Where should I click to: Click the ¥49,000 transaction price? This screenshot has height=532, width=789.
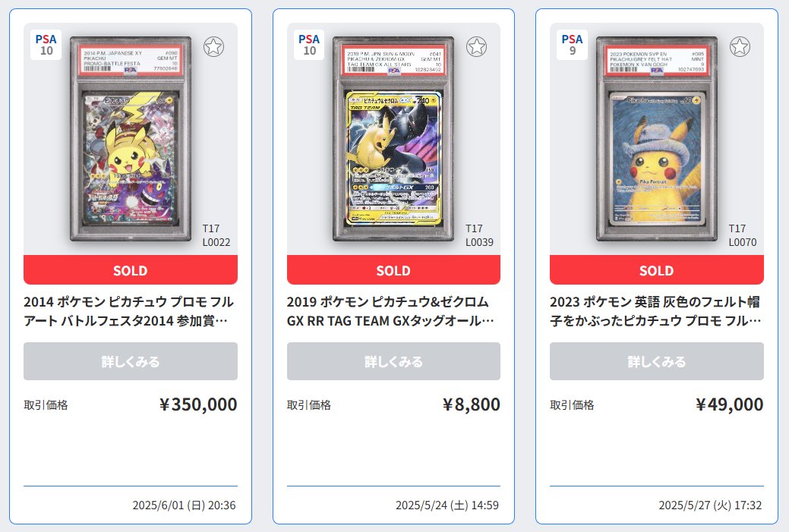tap(730, 405)
